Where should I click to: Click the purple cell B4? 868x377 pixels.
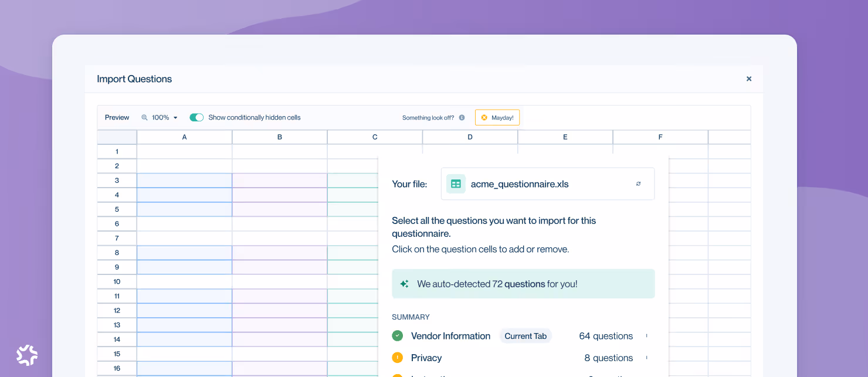pyautogui.click(x=280, y=195)
